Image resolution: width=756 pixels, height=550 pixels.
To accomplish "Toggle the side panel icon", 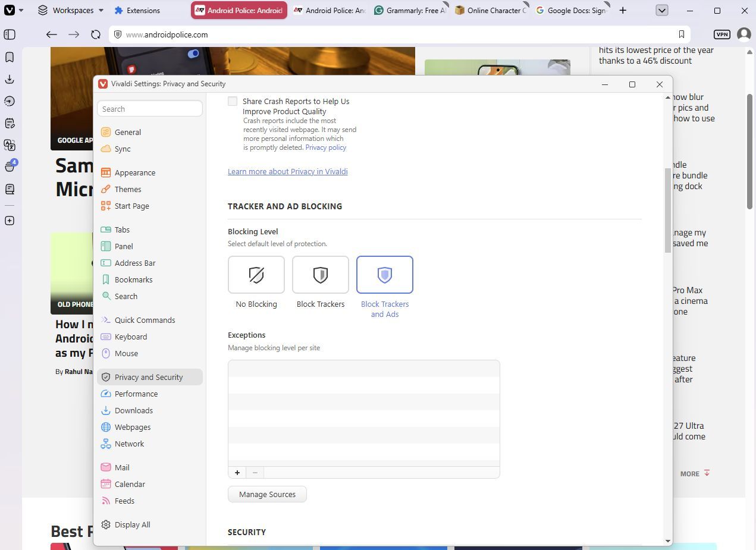I will point(10,34).
